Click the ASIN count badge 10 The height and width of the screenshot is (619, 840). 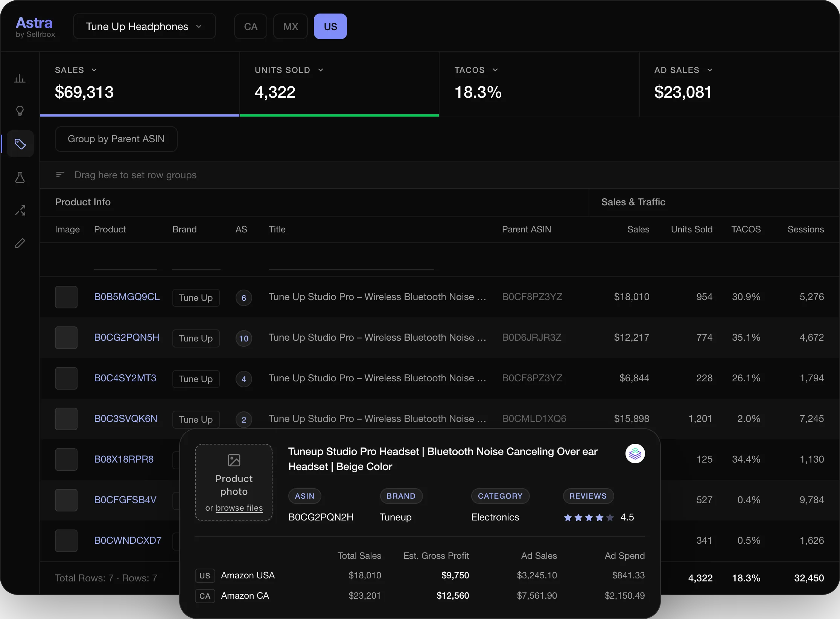coord(244,338)
